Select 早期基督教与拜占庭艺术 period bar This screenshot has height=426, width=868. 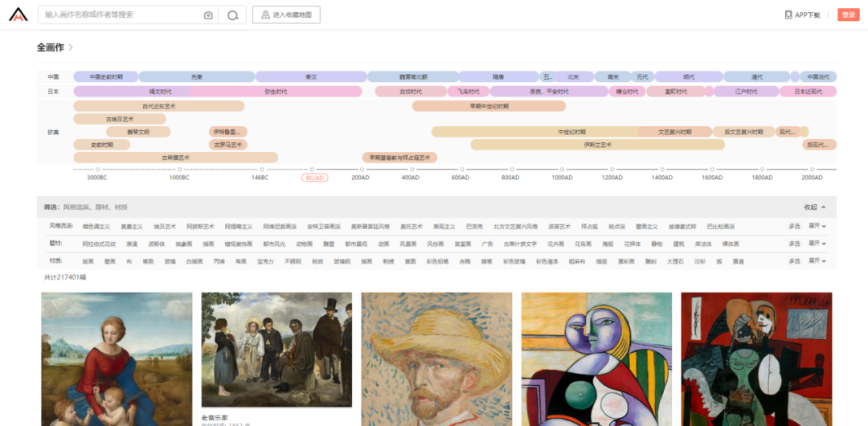click(x=399, y=158)
